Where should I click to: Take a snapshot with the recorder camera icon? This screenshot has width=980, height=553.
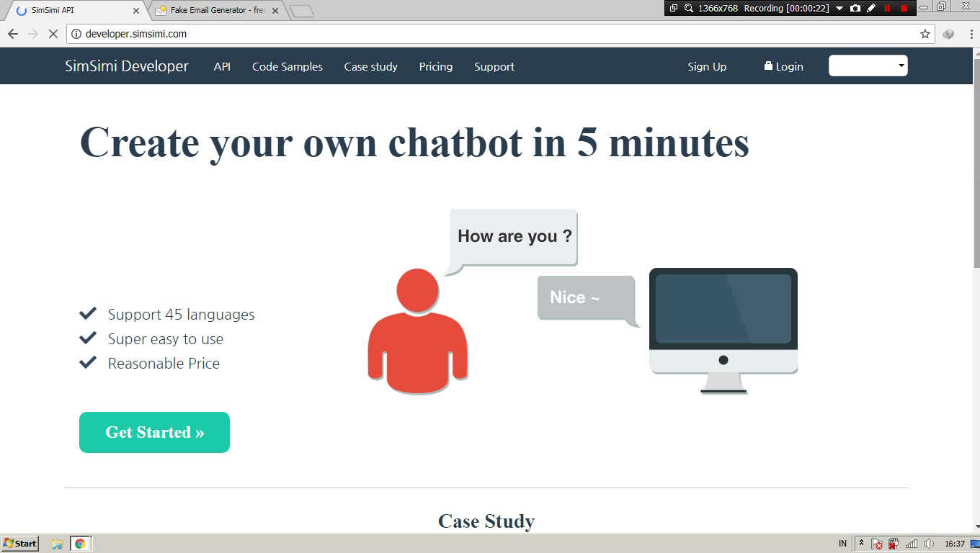(x=855, y=8)
